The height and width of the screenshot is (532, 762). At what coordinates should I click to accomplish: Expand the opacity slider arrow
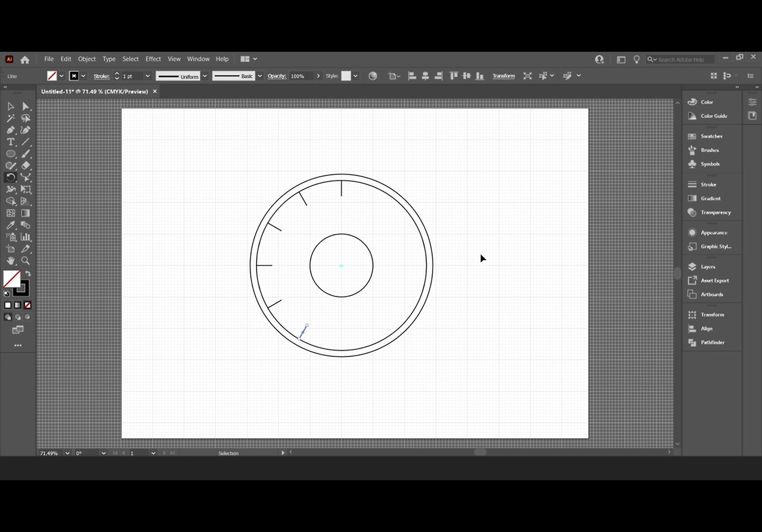coord(318,76)
